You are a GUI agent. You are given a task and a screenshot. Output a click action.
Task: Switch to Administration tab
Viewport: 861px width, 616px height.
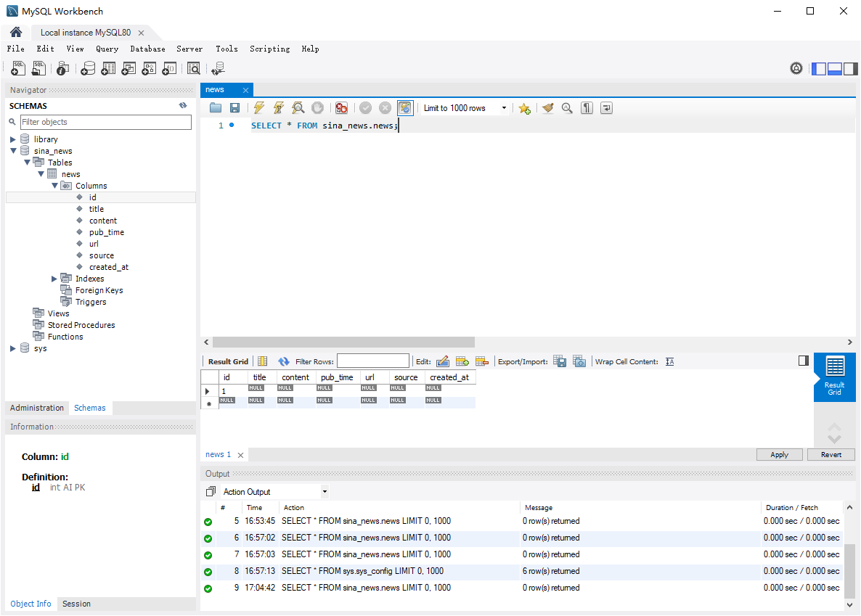coord(37,408)
